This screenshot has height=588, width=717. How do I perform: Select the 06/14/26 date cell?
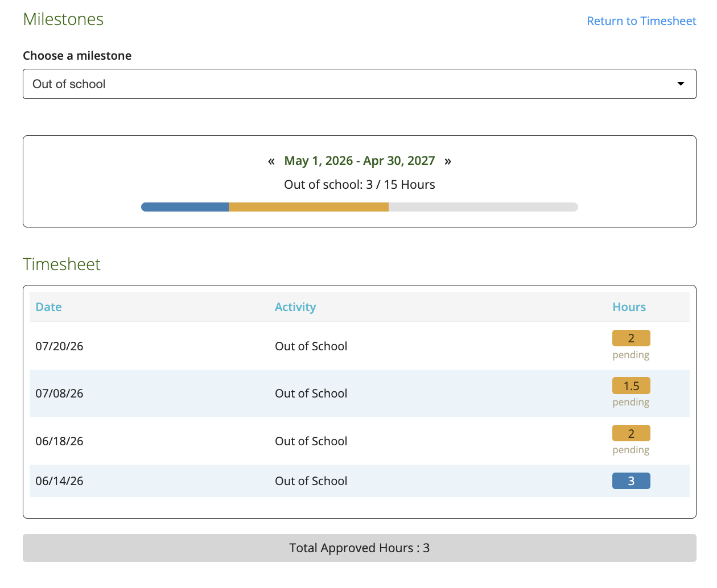[x=59, y=481]
